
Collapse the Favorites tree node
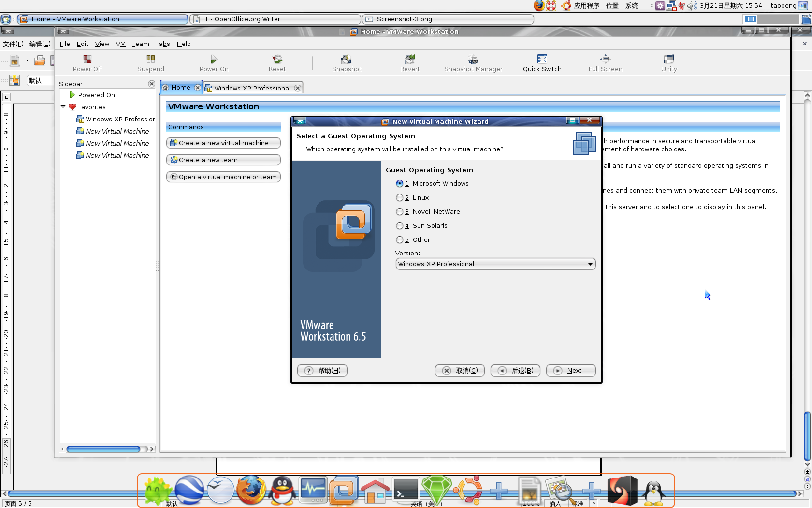[63, 107]
